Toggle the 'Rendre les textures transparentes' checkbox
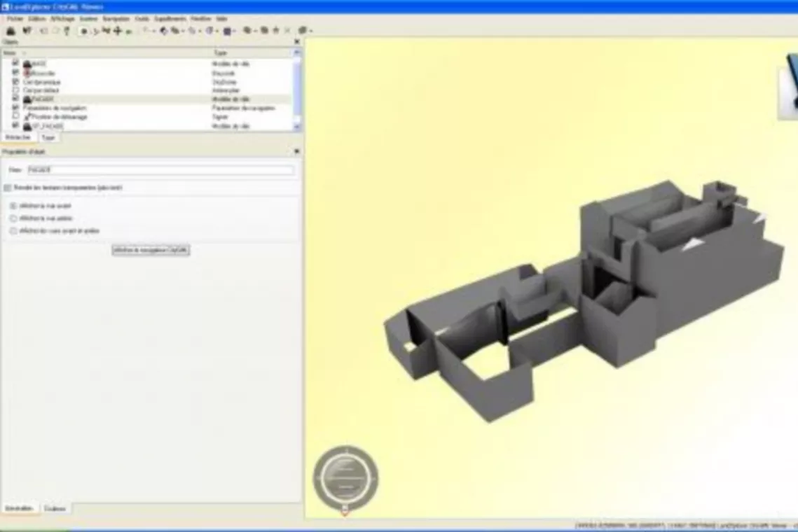 [x=8, y=188]
